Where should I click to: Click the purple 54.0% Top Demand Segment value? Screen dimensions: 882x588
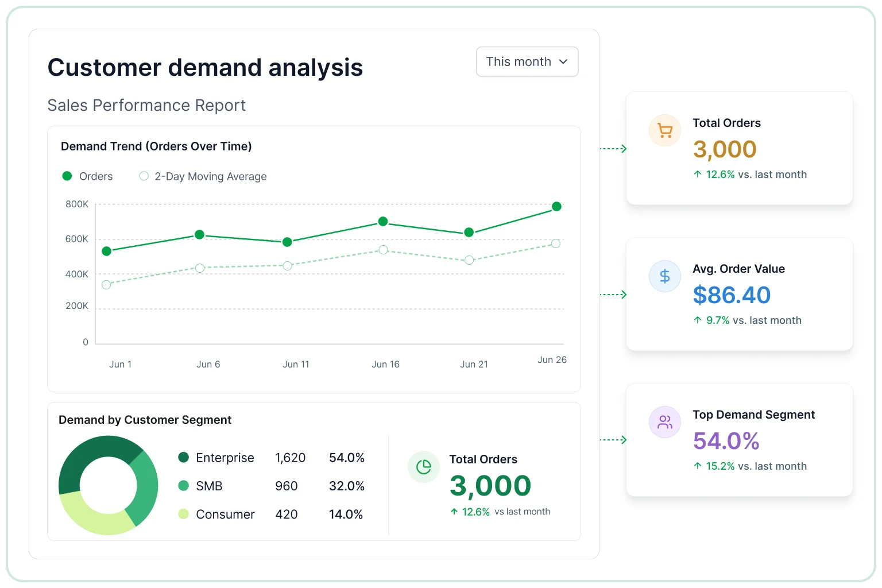[726, 441]
